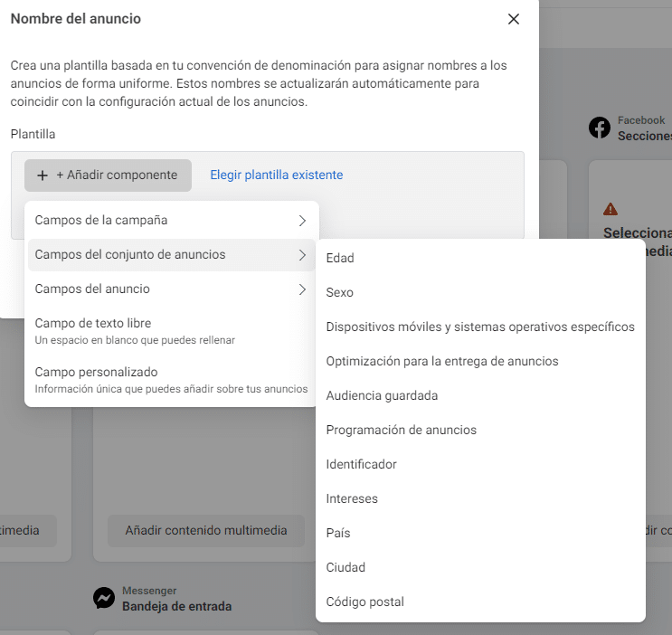Choose Intereses from the list
Image resolution: width=672 pixels, height=635 pixels.
tap(352, 499)
